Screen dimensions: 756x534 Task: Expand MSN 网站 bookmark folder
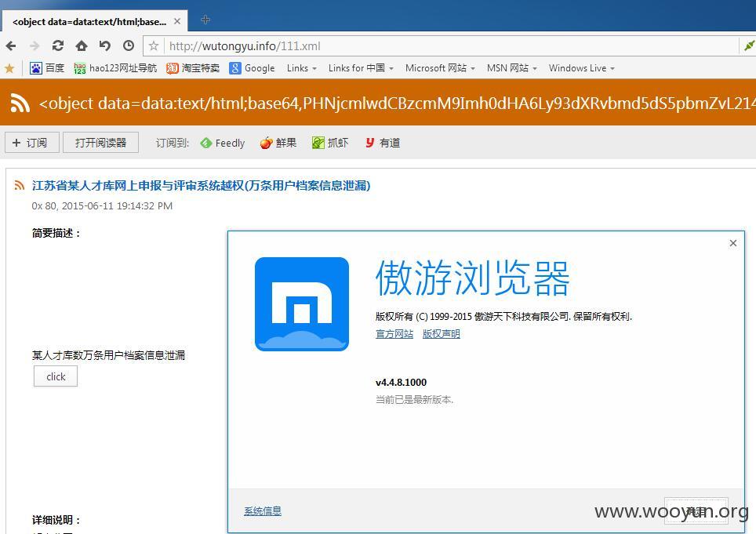(512, 68)
